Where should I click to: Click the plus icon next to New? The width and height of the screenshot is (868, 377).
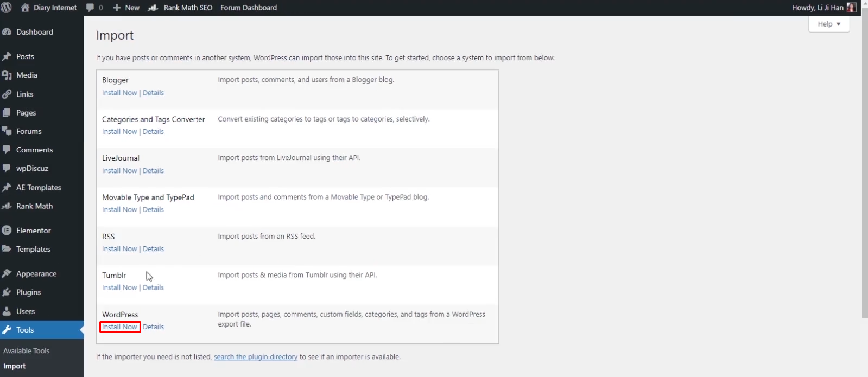pyautogui.click(x=117, y=8)
